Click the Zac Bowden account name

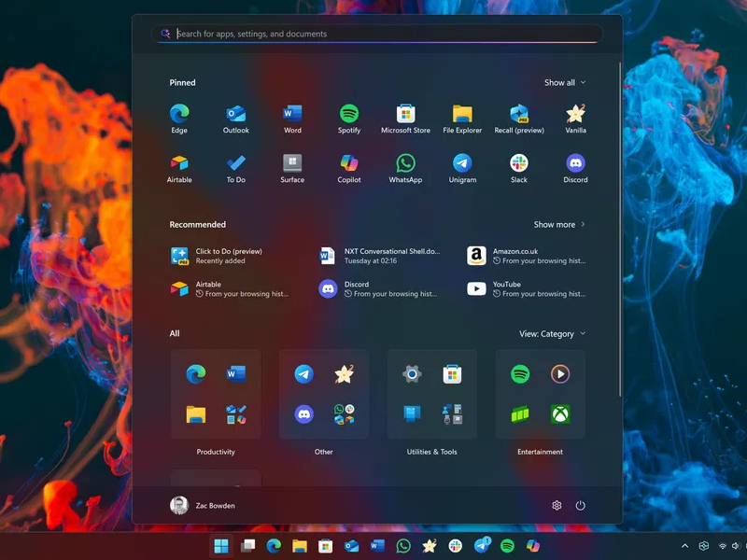pyautogui.click(x=218, y=505)
